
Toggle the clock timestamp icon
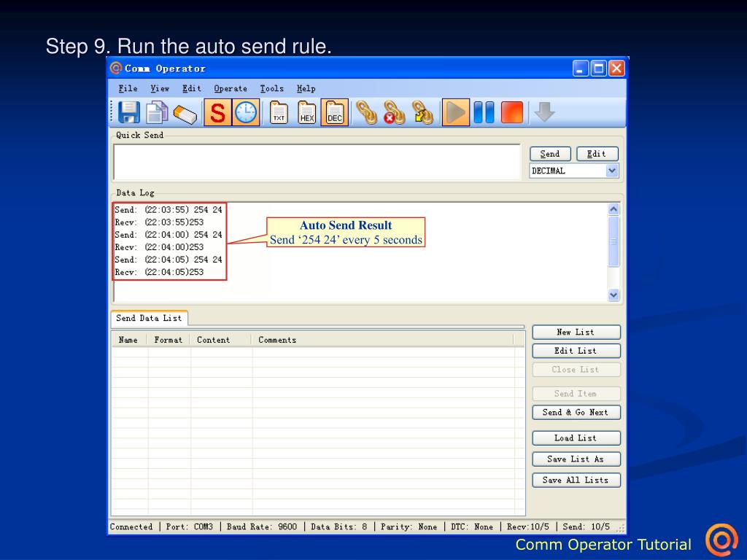tap(246, 113)
